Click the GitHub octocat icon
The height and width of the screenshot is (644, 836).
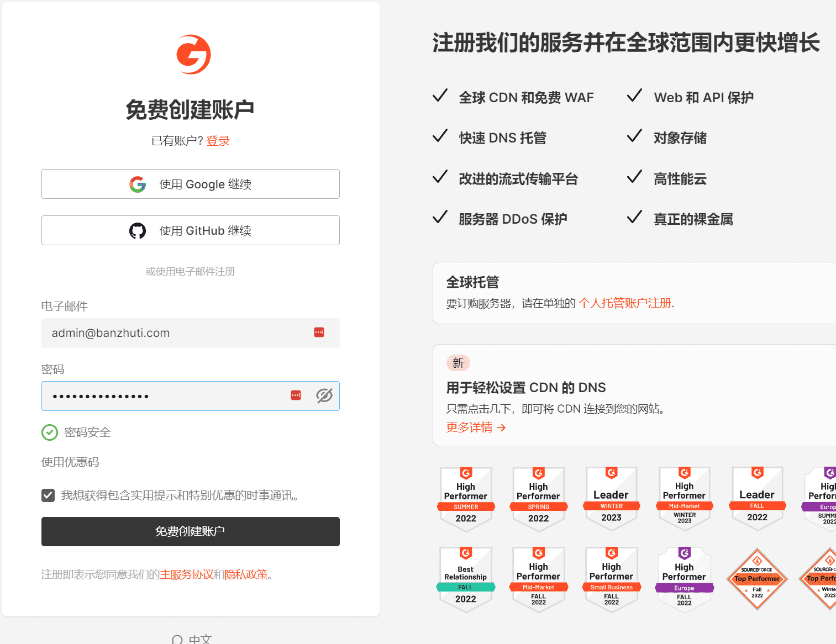[138, 231]
